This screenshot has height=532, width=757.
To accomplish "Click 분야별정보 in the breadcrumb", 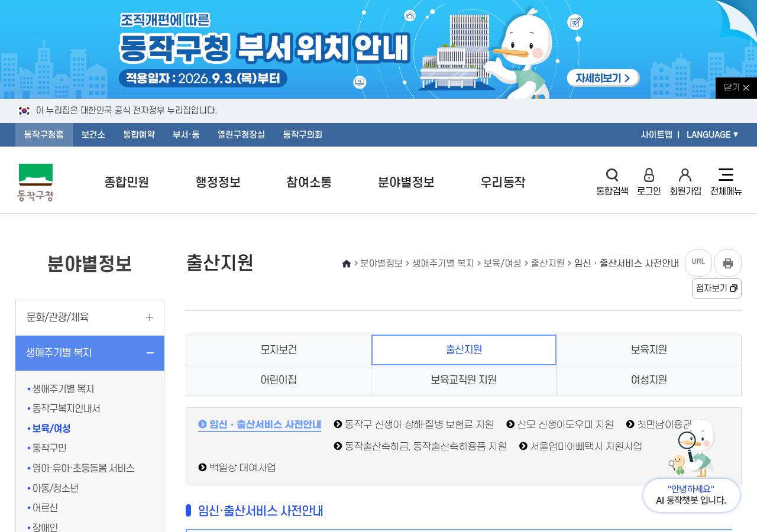I will pos(381,264).
